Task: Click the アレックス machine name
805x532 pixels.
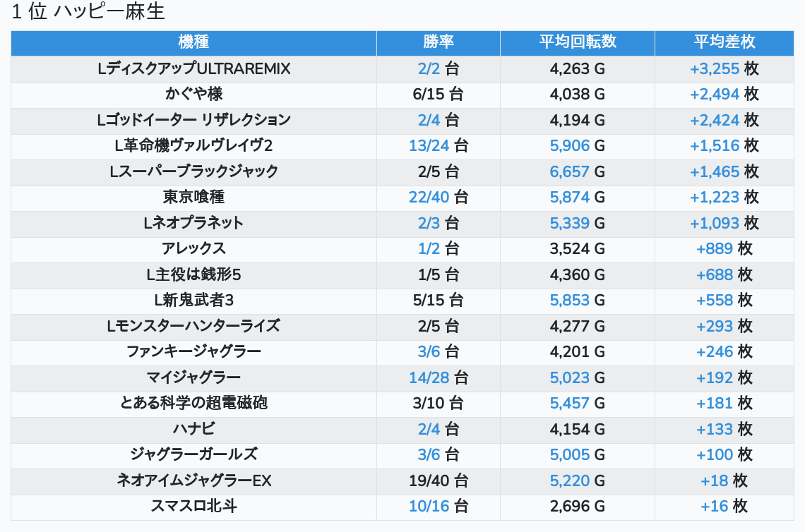Action: [193, 248]
